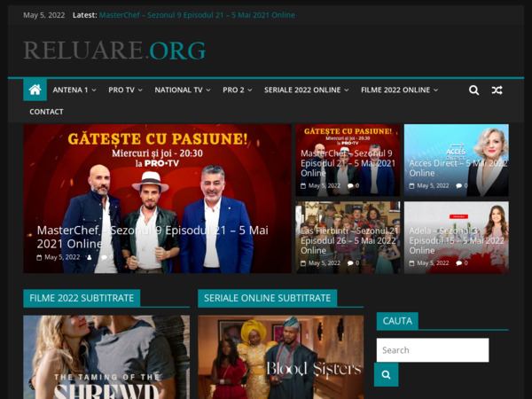Click the CAUTA widget heading

pyautogui.click(x=397, y=321)
